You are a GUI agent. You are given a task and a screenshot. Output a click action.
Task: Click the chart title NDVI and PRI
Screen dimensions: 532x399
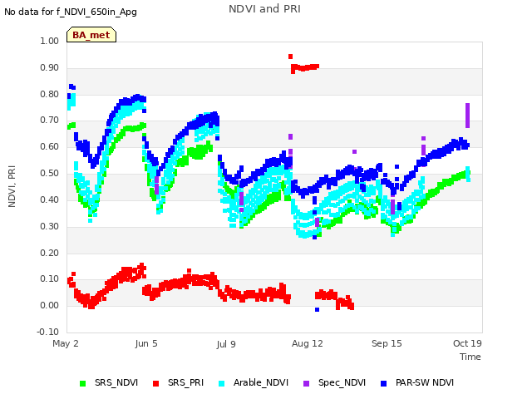click(x=264, y=9)
